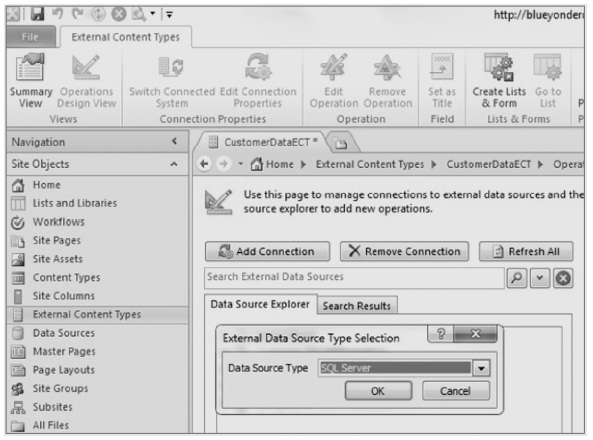Open Workflows in navigation
This screenshot has width=593, height=440.
[x=98, y=222]
